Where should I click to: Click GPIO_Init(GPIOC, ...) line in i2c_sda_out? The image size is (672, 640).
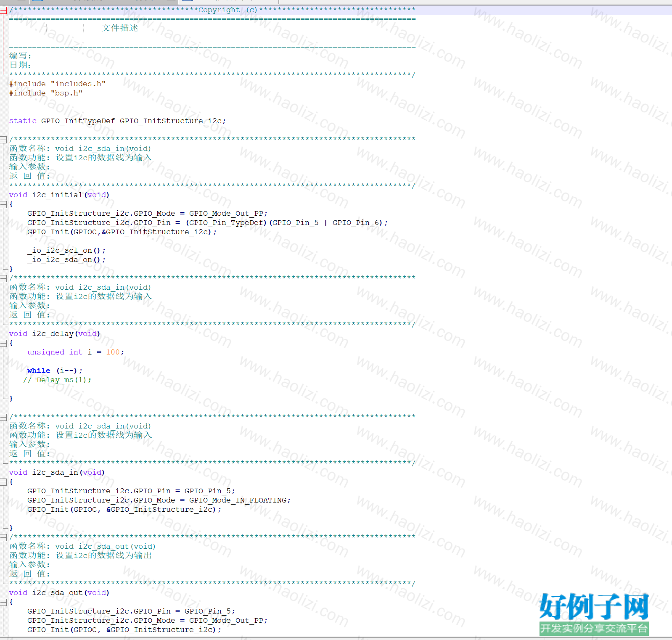[124, 629]
